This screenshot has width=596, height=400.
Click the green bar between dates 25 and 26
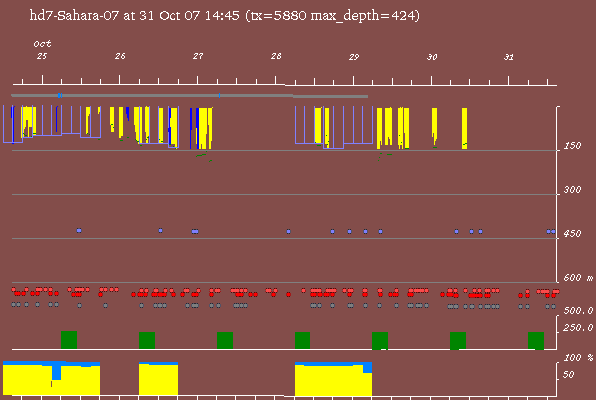click(69, 340)
